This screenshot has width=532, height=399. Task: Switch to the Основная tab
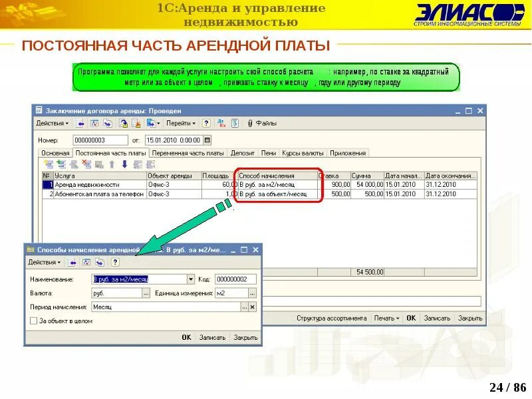pyautogui.click(x=55, y=154)
